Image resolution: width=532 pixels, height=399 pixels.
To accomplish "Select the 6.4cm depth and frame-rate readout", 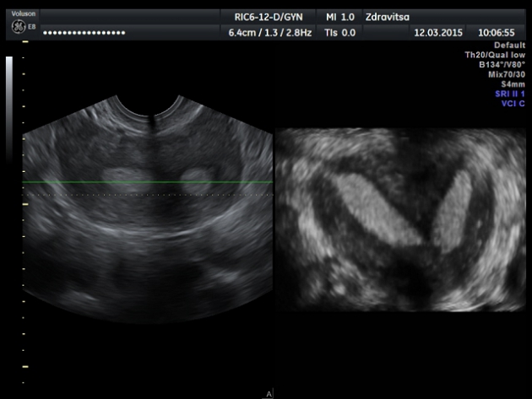I will (269, 32).
